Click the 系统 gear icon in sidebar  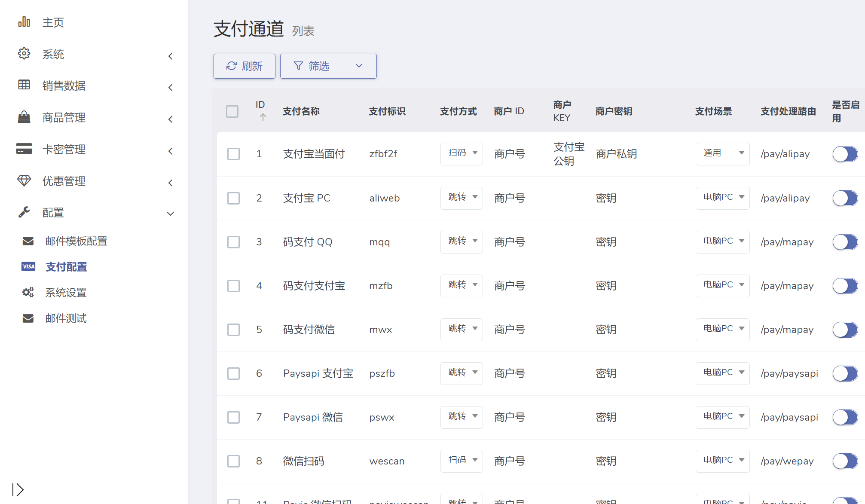pos(24,54)
